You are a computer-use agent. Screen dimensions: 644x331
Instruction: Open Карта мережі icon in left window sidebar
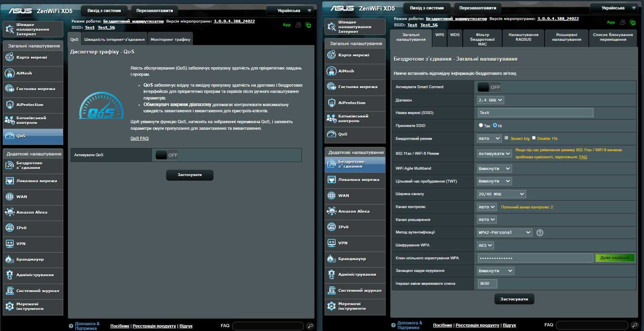point(10,57)
